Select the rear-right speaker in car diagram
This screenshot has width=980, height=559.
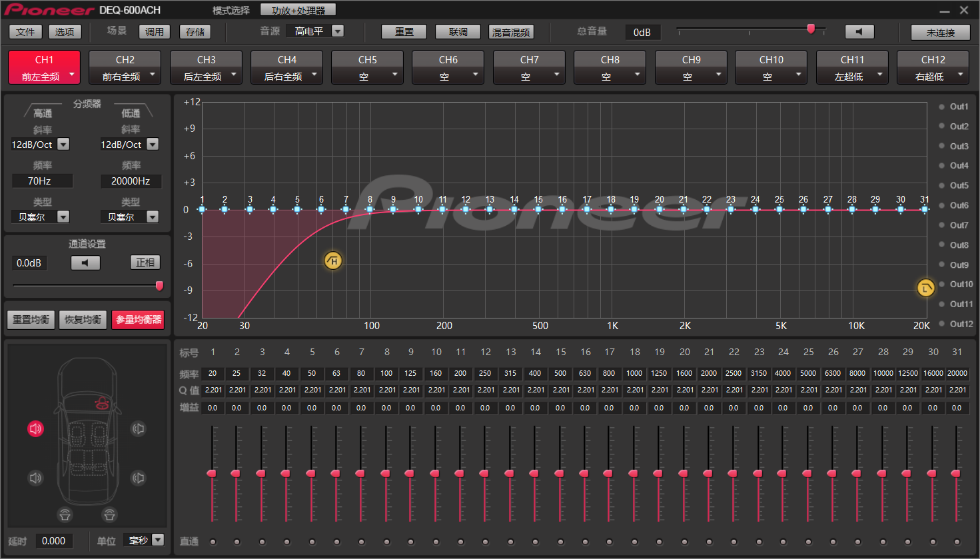click(138, 478)
